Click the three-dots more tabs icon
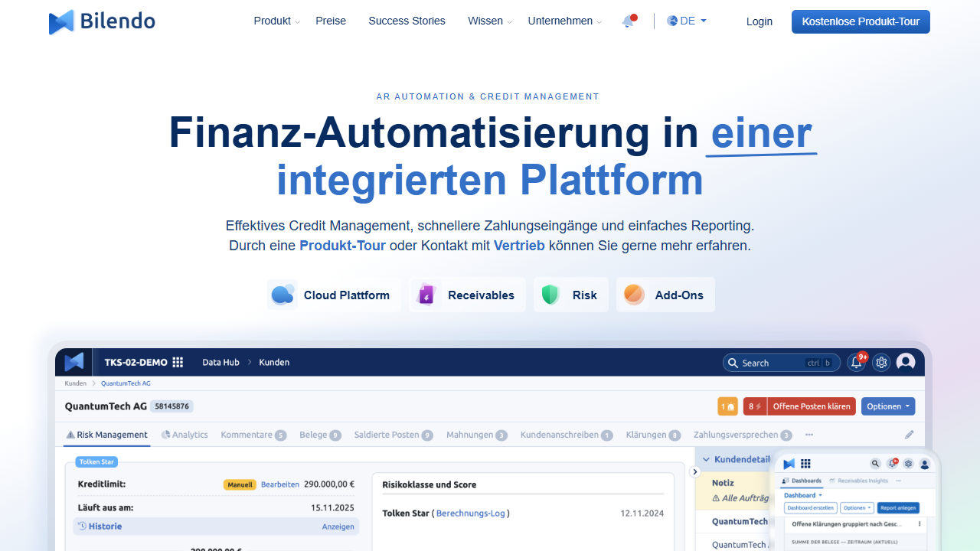Screen dimensions: 980x551 [809, 435]
